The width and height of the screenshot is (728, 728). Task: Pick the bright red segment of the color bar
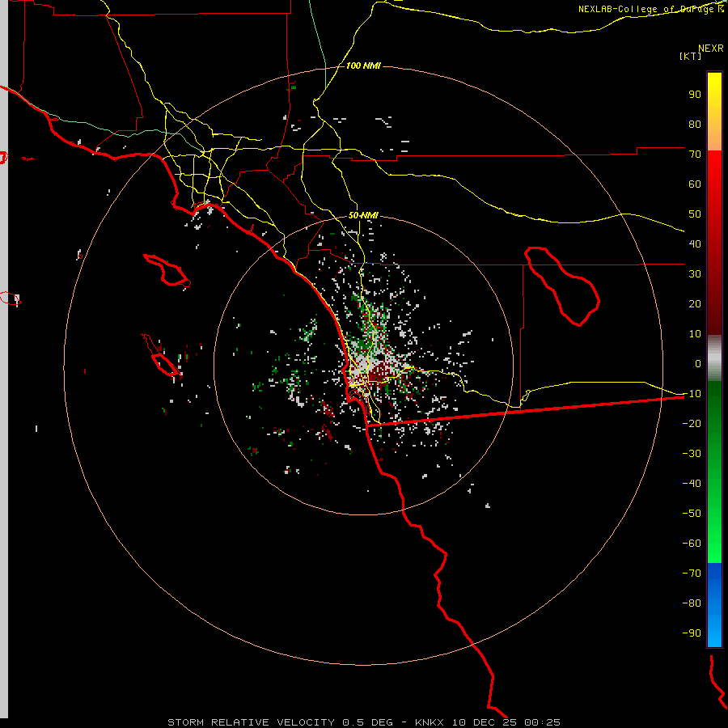coord(714,171)
